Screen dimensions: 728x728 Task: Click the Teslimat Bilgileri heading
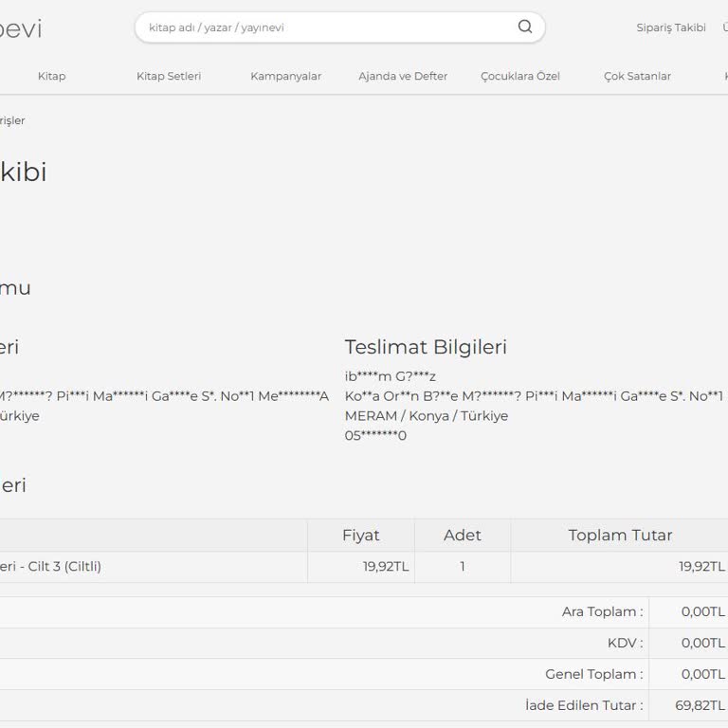click(425, 347)
